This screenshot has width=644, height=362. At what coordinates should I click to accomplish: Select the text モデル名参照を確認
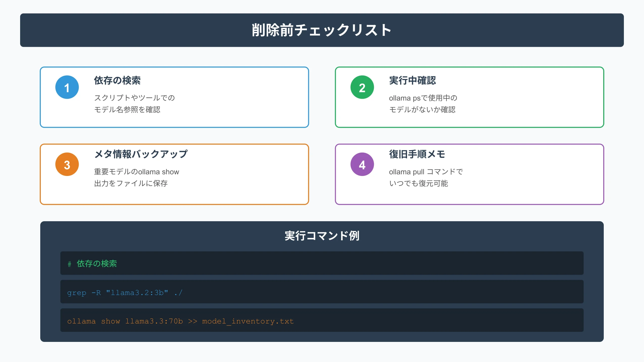pos(127,110)
